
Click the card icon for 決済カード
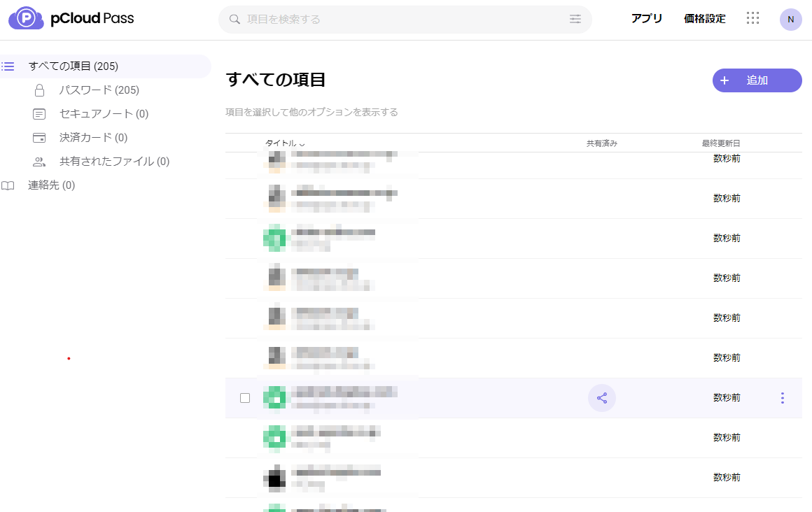39,138
